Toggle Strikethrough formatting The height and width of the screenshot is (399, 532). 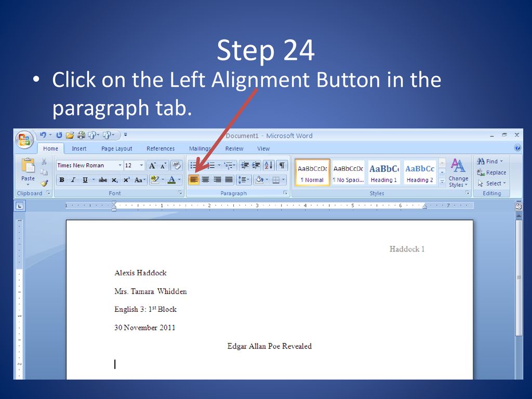(103, 180)
